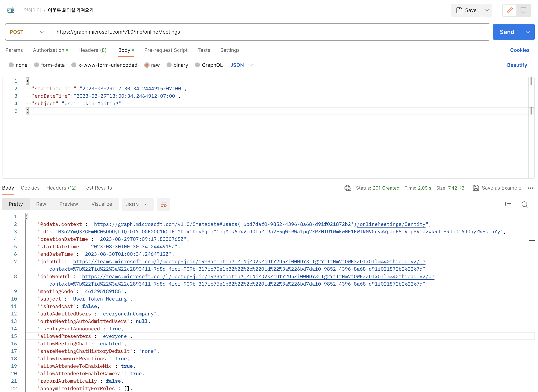The width and height of the screenshot is (538, 392).
Task: Expand the Send options arrow
Action: click(528, 32)
